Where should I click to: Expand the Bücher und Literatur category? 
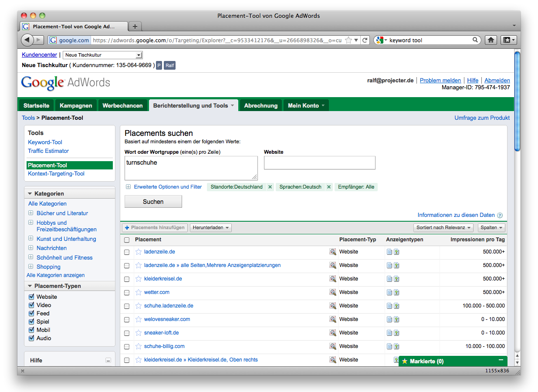(31, 213)
